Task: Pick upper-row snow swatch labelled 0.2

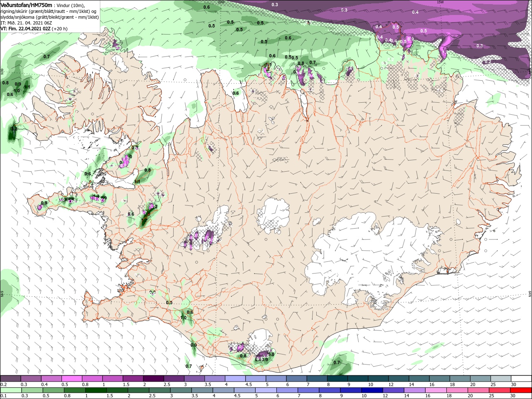Action: (x=10, y=379)
